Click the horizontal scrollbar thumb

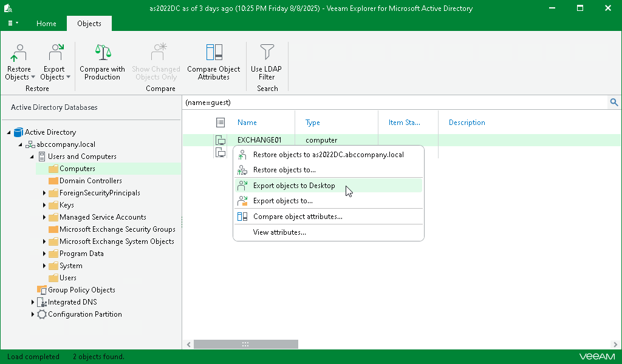(x=245, y=345)
